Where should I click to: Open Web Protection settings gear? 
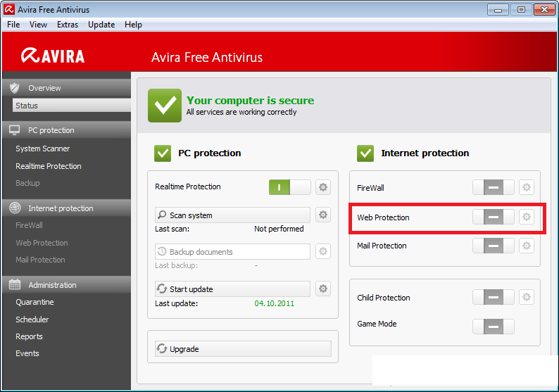click(527, 217)
